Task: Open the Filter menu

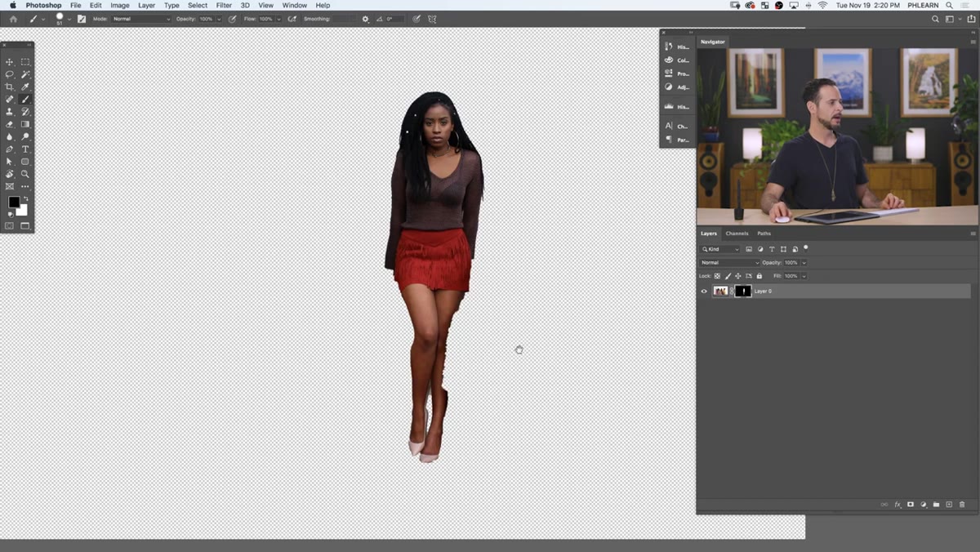Action: (224, 6)
